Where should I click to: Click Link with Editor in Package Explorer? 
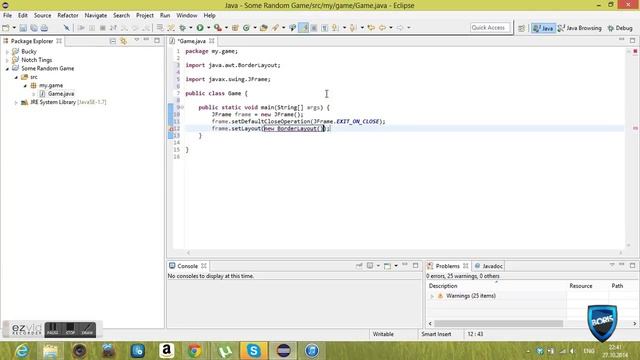click(123, 41)
